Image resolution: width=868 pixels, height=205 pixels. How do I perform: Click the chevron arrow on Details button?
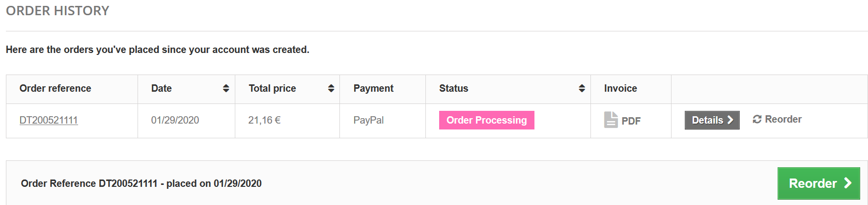click(730, 120)
